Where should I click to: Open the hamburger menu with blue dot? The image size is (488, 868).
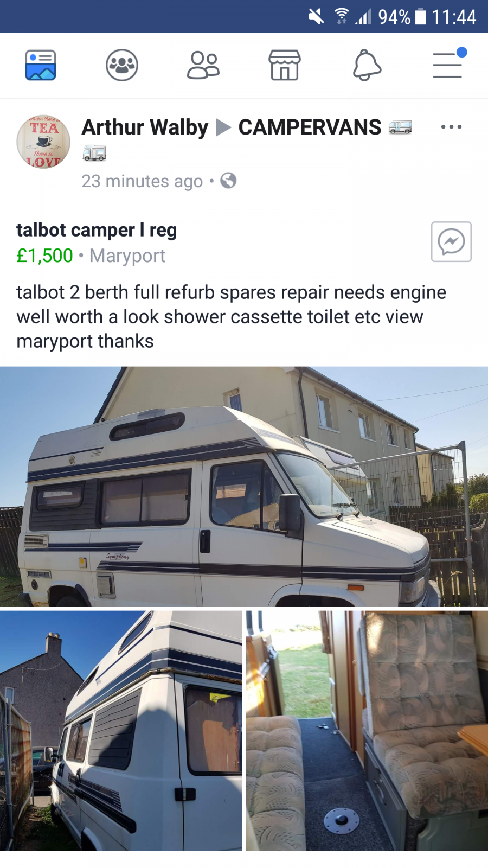448,64
